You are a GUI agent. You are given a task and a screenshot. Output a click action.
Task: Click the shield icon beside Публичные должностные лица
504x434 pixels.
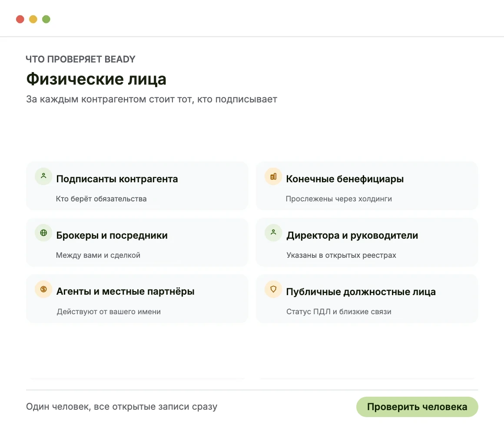tap(273, 289)
